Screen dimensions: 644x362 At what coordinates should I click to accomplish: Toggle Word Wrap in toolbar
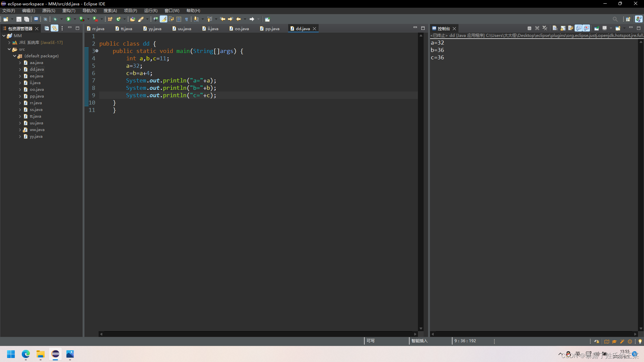(171, 19)
